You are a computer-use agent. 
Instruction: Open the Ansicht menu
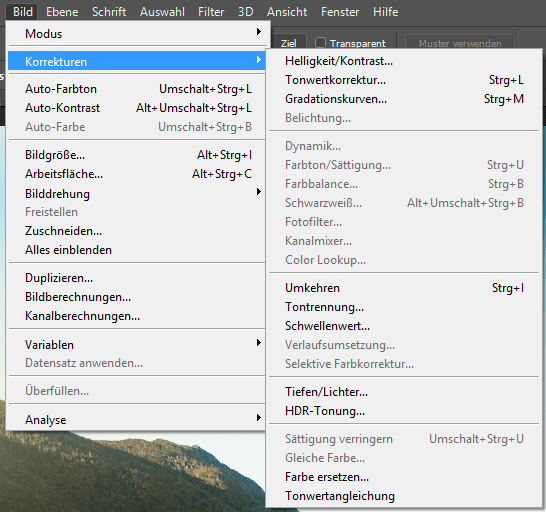point(287,12)
